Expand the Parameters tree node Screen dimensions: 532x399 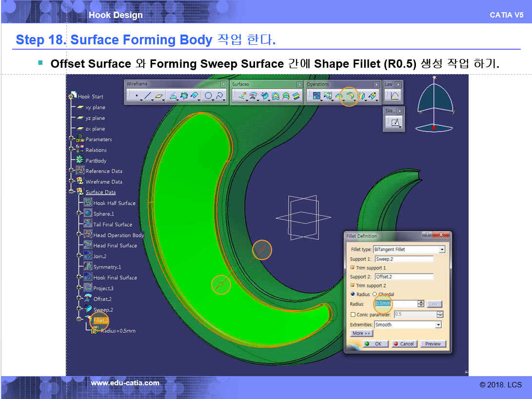click(x=72, y=139)
